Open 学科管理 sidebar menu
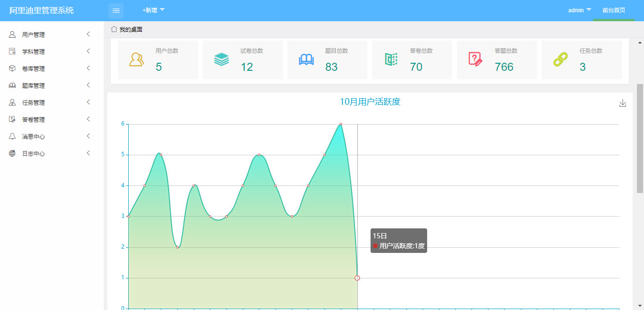The image size is (644, 310). [x=52, y=51]
